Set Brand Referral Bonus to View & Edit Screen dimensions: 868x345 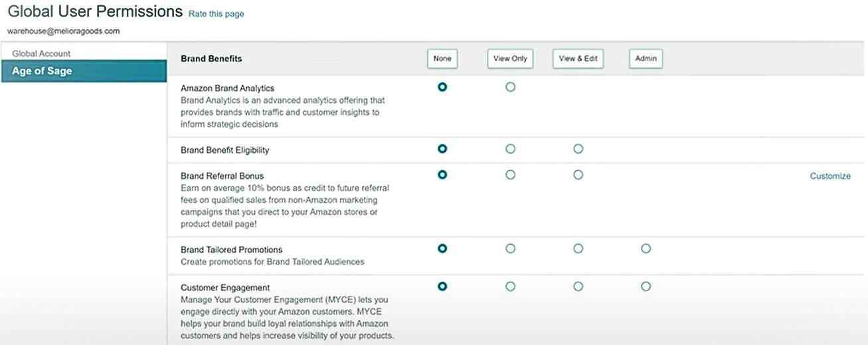(578, 175)
